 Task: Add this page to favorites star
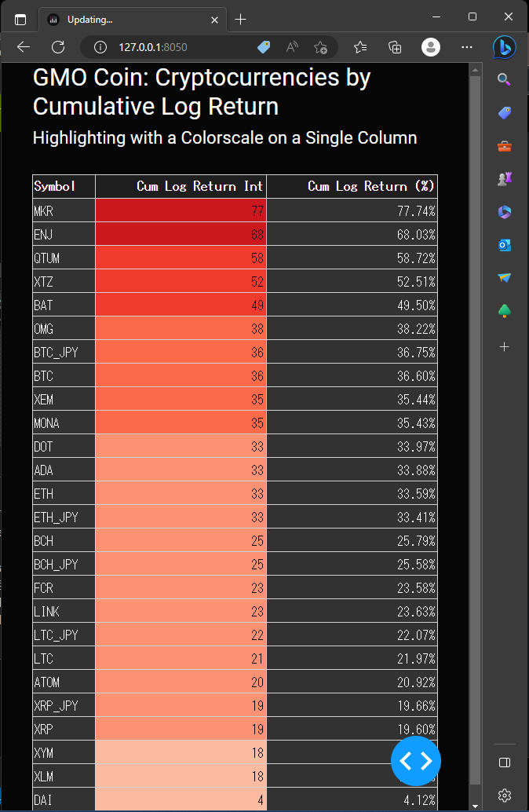point(320,47)
